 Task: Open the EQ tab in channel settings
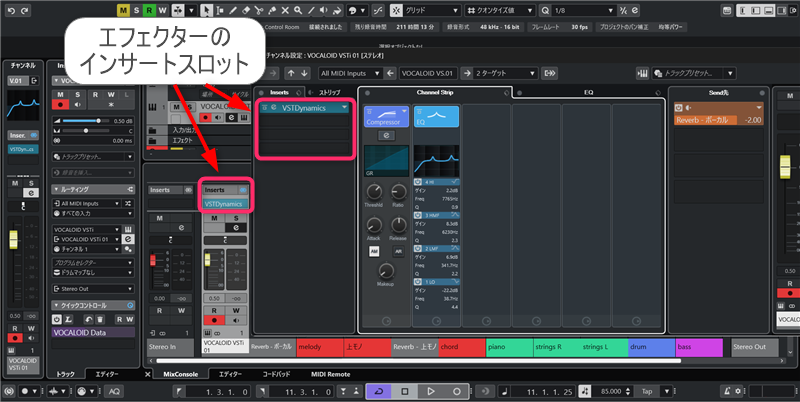click(588, 92)
